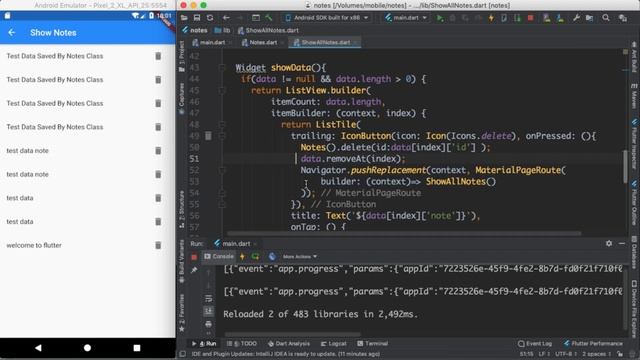Click 'Reloaded 2 of 483 libraries' console line
The image size is (640, 360).
[320, 314]
